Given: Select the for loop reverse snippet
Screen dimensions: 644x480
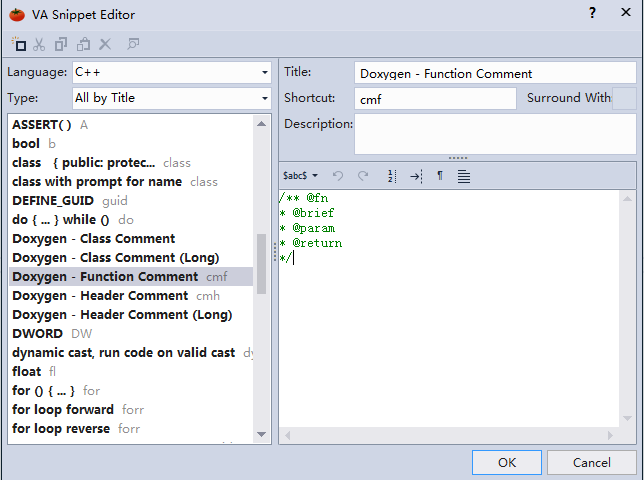Looking at the screenshot, I should (x=131, y=428).
